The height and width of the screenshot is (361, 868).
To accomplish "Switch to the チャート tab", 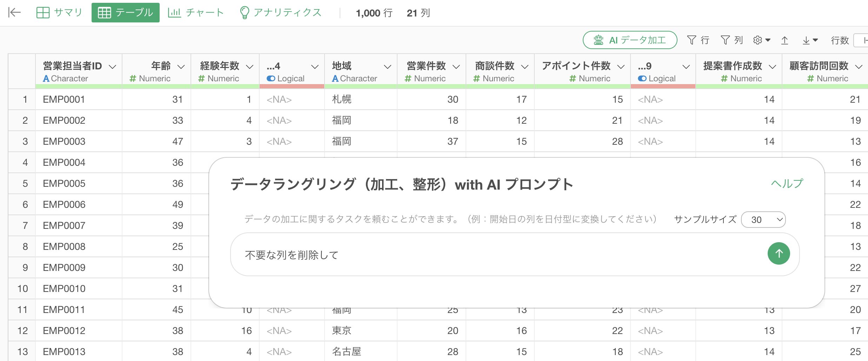I will 196,13.
